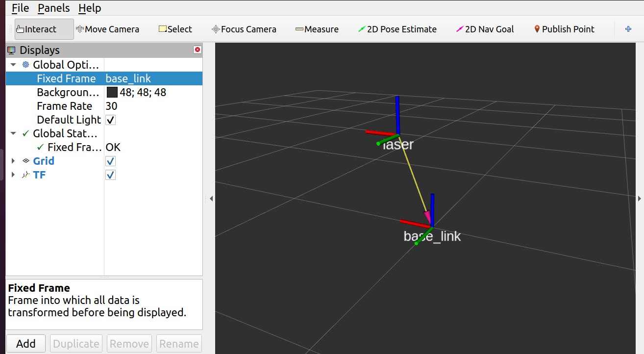Activate the 2D Pose Estimate tool
The image size is (644, 354).
[x=397, y=29]
